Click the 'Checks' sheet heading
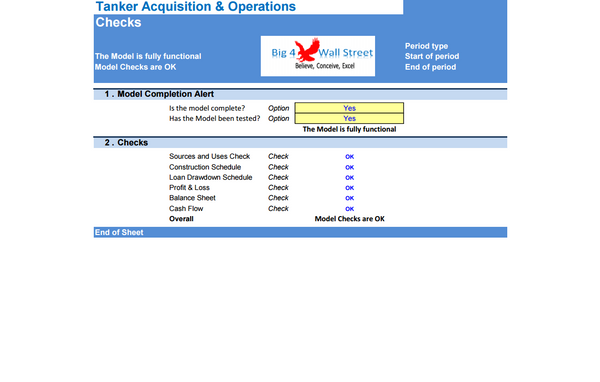This screenshot has width=600, height=382. coord(118,22)
